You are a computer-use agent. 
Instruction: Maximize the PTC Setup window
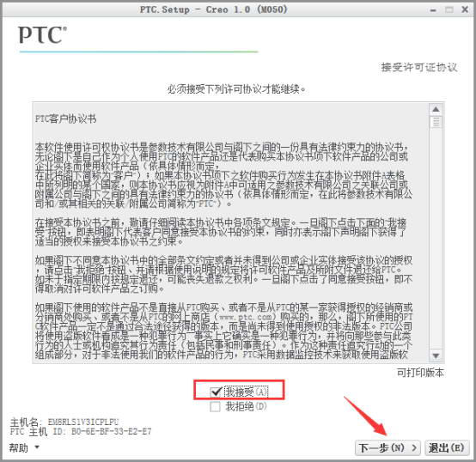(x=449, y=10)
